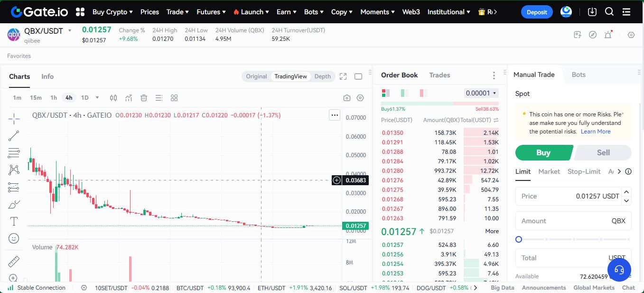This screenshot has height=293, width=644.
Task: Open the chart indicators icon
Action: 129,98
